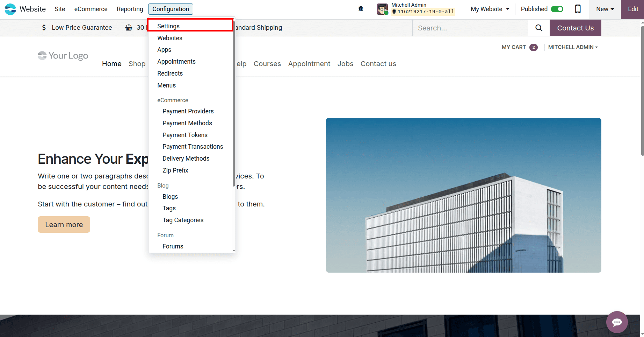Image resolution: width=644 pixels, height=337 pixels.
Task: Expand the My Website selector dropdown
Action: pos(490,9)
